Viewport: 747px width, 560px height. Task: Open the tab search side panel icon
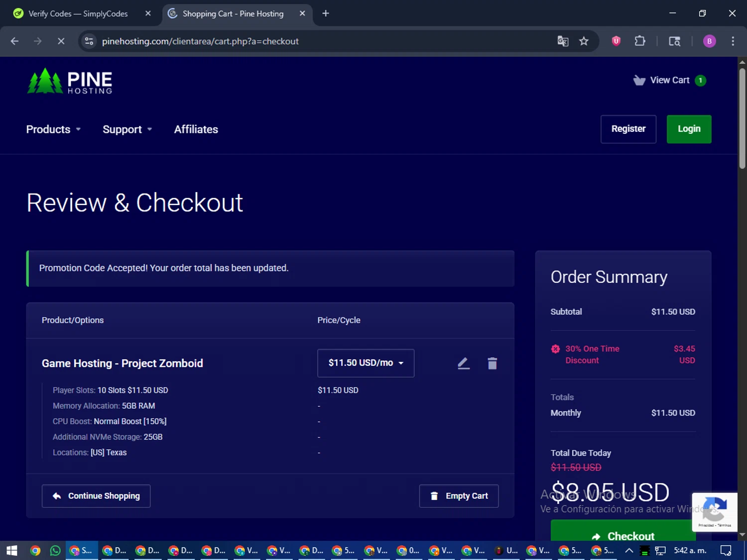(x=674, y=41)
